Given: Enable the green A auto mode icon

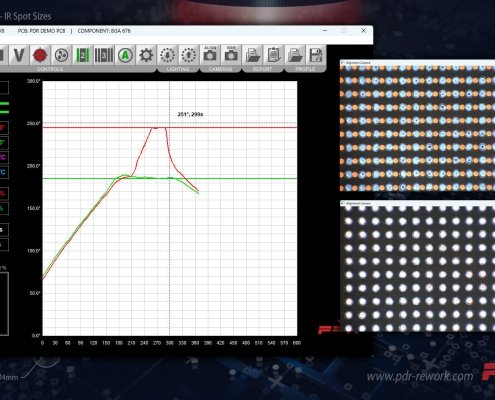Looking at the screenshot, I should click(x=125, y=55).
